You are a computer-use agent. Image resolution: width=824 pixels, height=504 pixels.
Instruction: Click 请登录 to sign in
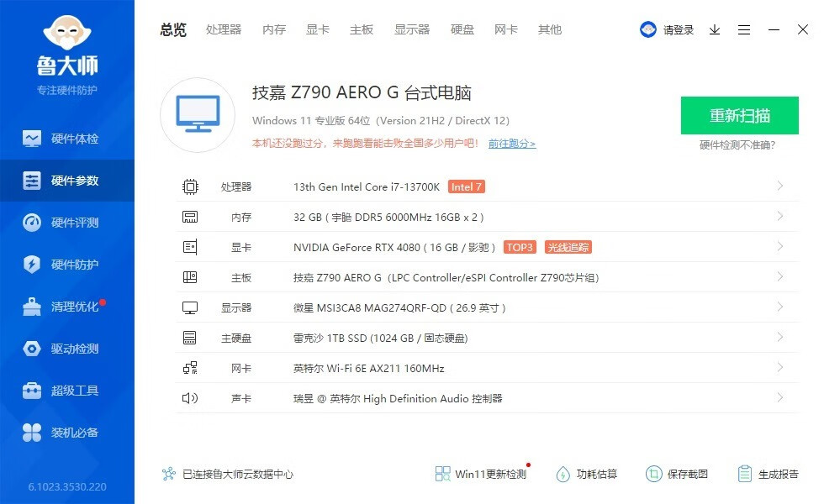pyautogui.click(x=678, y=29)
